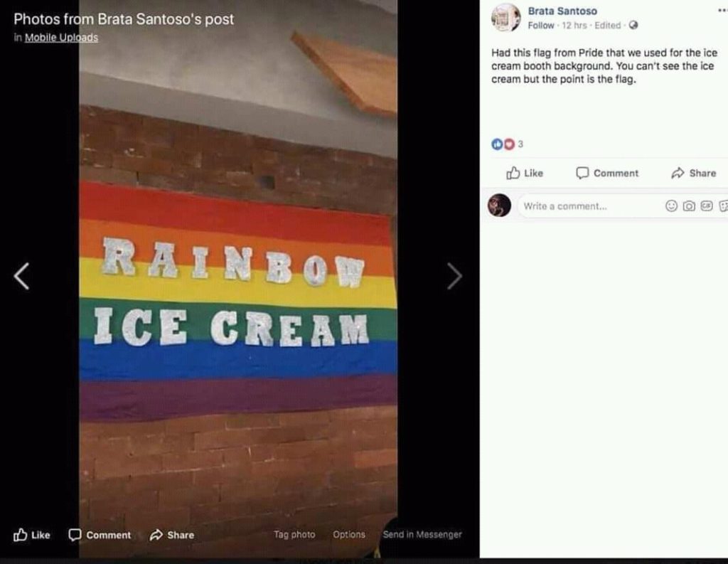Screen dimensions: 728x564
Task: Open Options menu for photo
Action: pyautogui.click(x=348, y=534)
